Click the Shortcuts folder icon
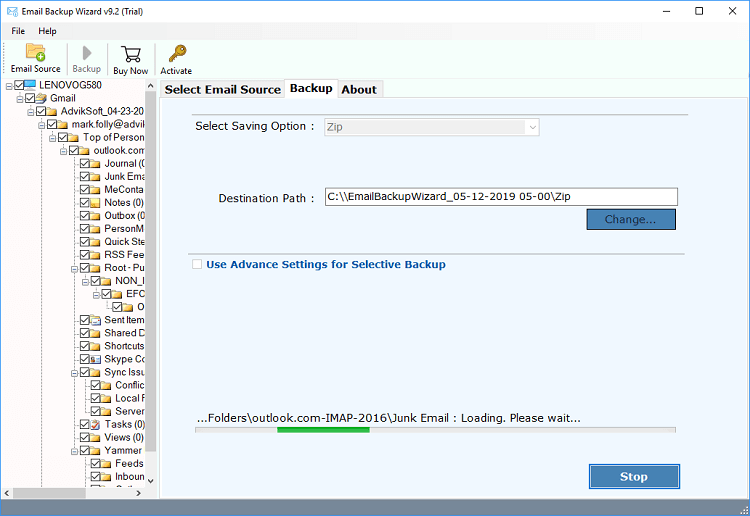The image size is (750, 516). (x=95, y=346)
